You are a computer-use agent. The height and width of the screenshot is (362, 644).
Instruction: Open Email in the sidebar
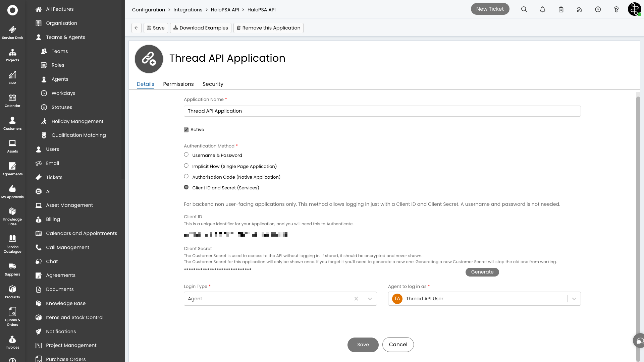[53, 163]
